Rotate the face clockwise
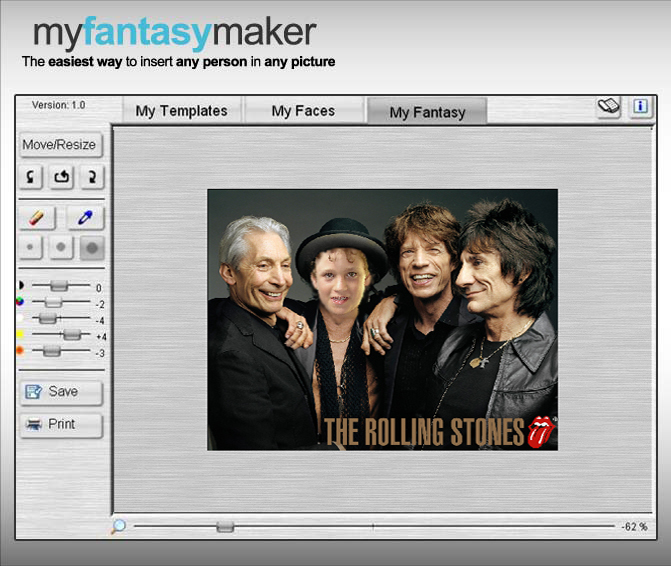The image size is (671, 566). 92,177
